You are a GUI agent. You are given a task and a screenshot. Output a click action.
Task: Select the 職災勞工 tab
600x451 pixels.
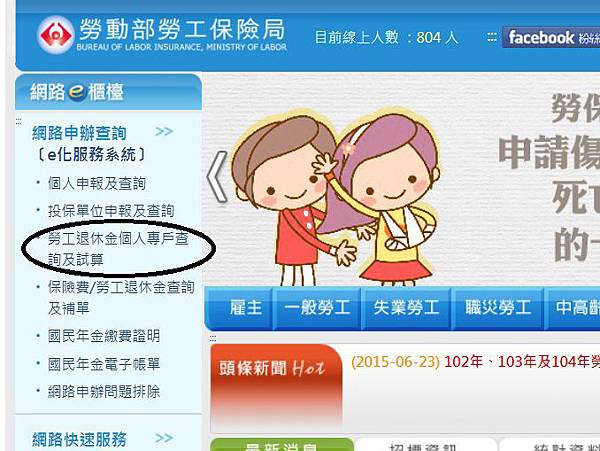pos(498,308)
